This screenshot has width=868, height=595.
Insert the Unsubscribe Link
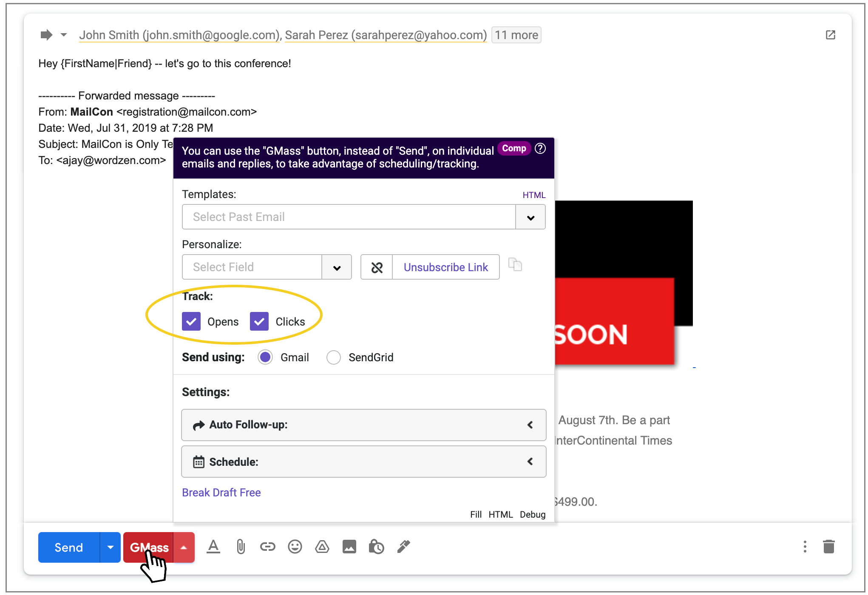click(446, 267)
